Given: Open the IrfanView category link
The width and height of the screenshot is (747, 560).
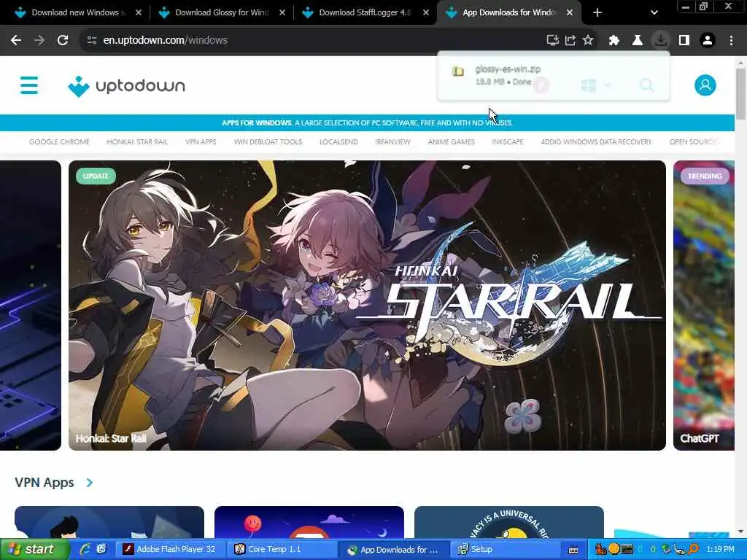Looking at the screenshot, I should pos(392,142).
